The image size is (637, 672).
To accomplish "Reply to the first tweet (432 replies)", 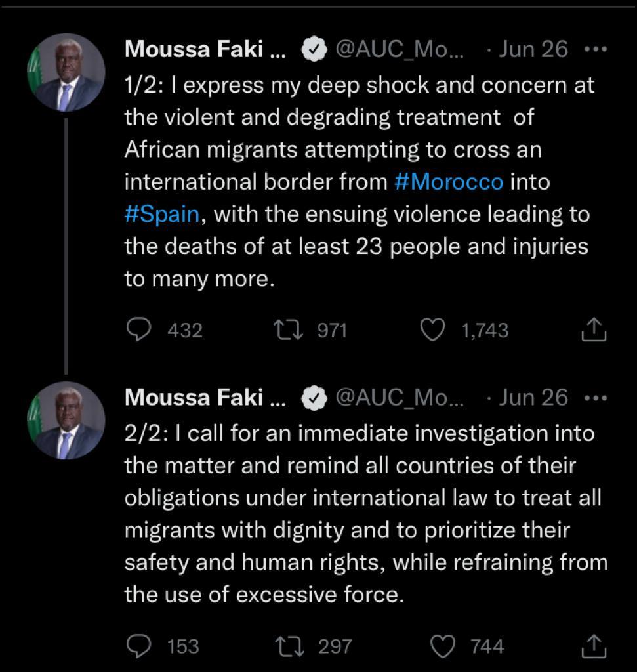I will (x=139, y=329).
